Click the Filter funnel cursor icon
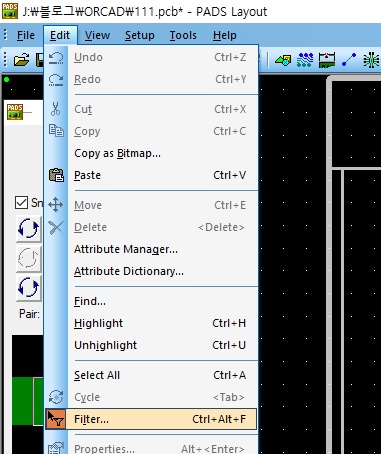Viewport: 381px width, 454px height. point(56,419)
